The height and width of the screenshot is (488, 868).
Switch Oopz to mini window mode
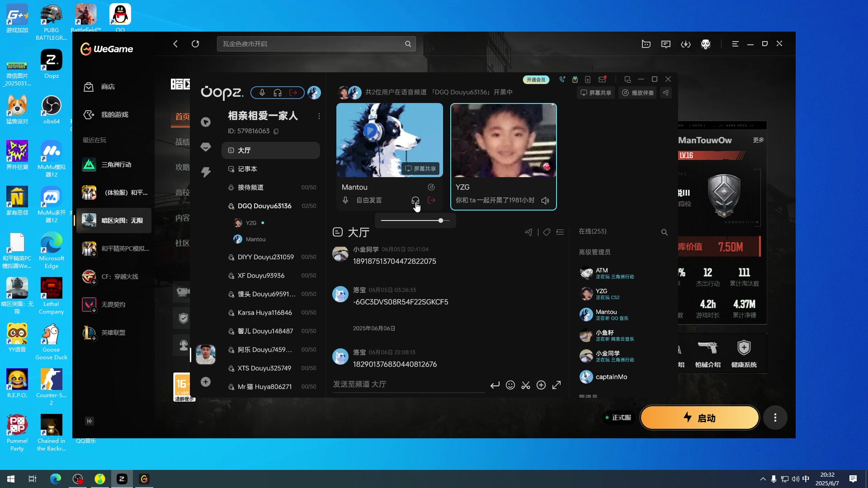(x=627, y=80)
